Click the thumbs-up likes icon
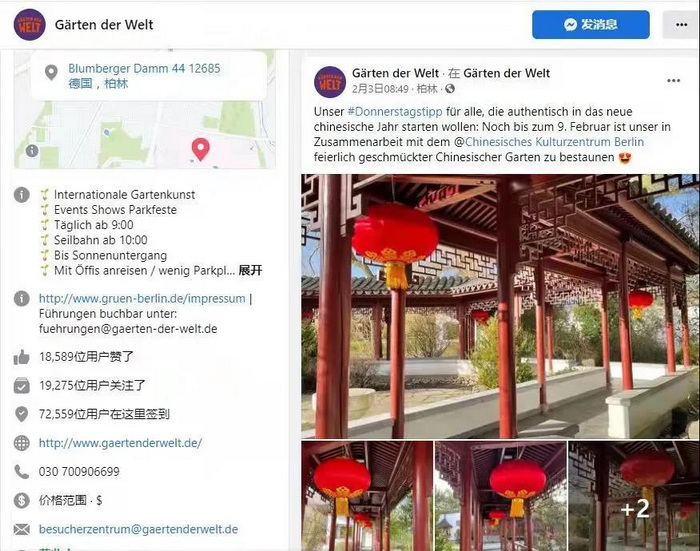The width and height of the screenshot is (700, 551). click(21, 357)
